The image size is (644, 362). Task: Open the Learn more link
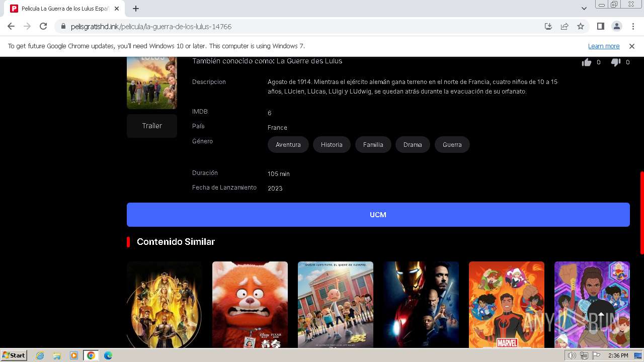[x=604, y=46]
